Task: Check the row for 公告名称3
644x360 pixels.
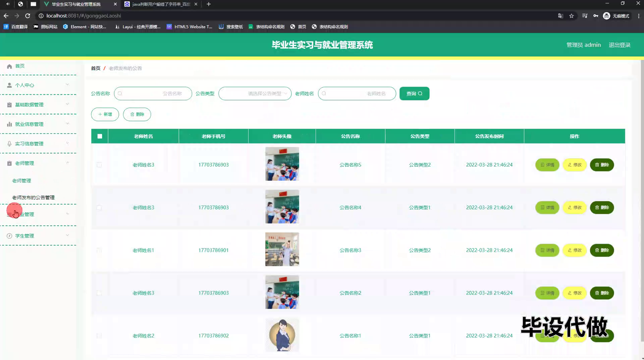Action: [99, 250]
